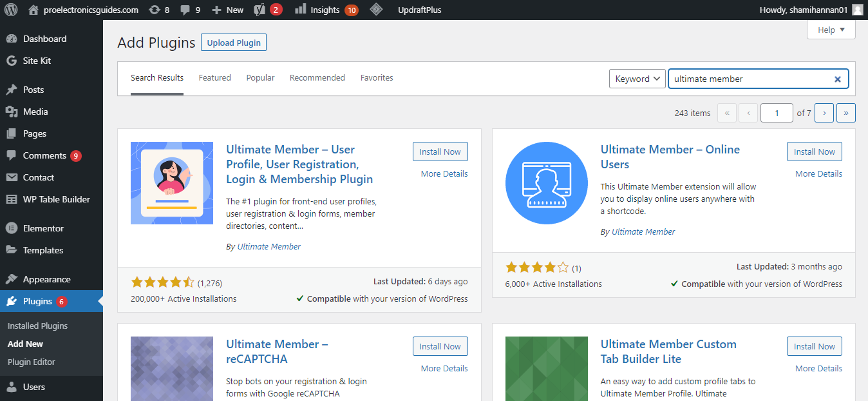The image size is (868, 401).
Task: Click the Upload Plugin button
Action: tap(233, 43)
